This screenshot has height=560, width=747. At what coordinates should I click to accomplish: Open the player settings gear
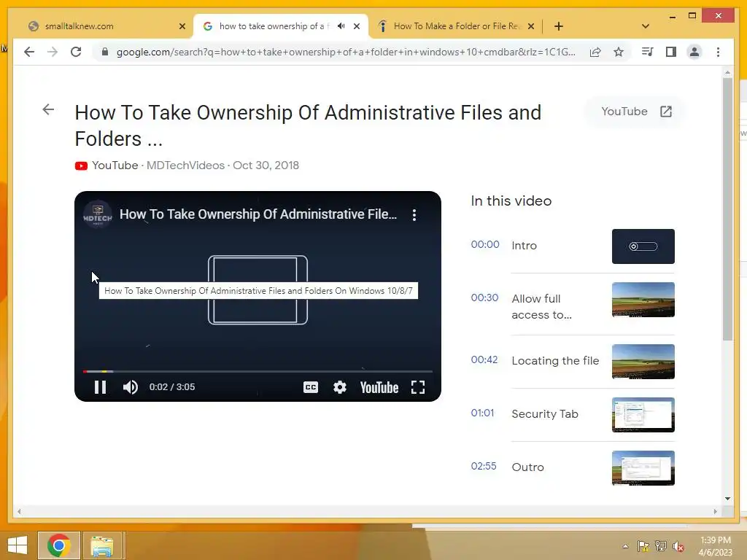pos(340,387)
